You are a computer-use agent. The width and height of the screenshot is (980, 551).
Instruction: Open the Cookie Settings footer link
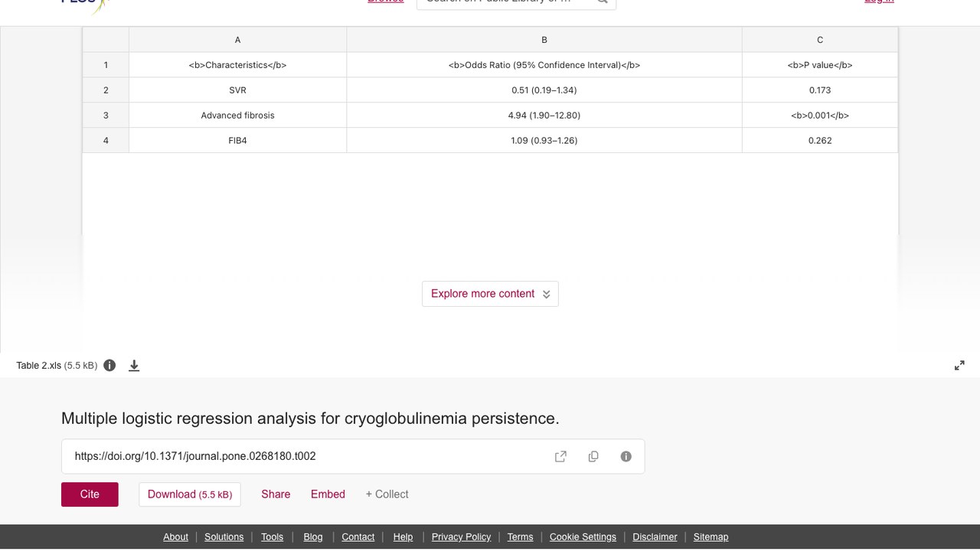pos(583,537)
